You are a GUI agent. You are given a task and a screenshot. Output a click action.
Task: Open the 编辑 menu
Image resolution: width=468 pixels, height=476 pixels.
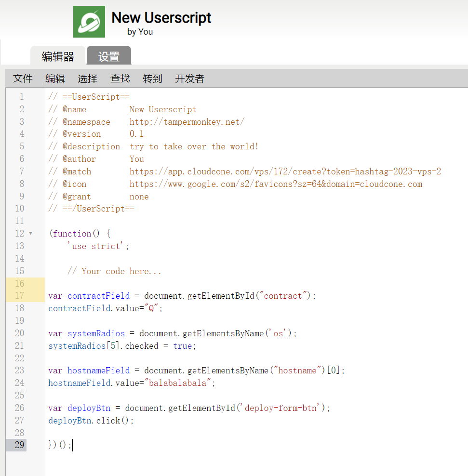[x=55, y=79]
